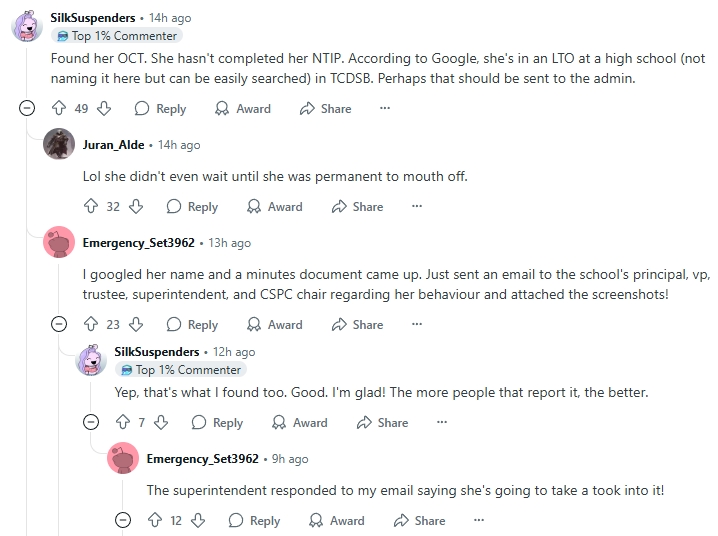Screen dimensions: 718x536
Task: Open Juran_Alde username link
Action: [x=112, y=145]
